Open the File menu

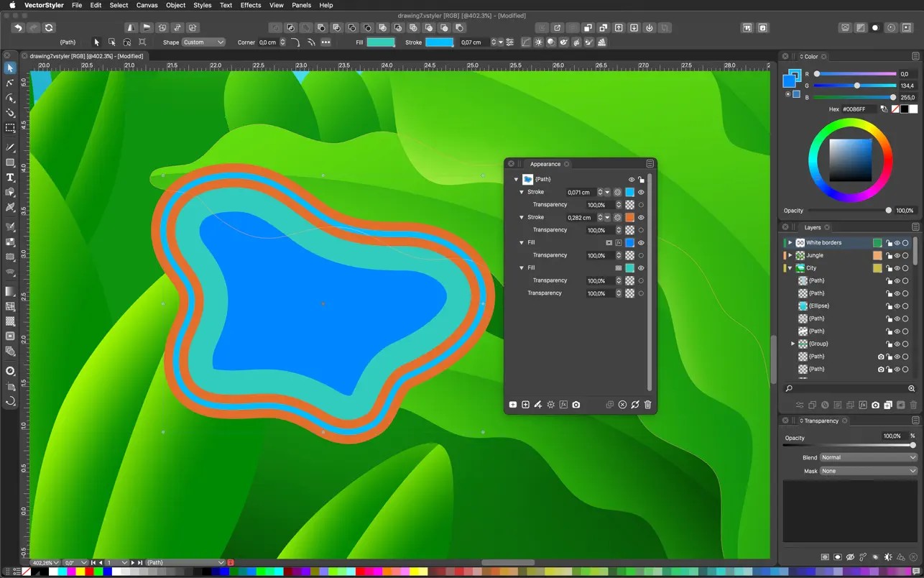coord(77,5)
